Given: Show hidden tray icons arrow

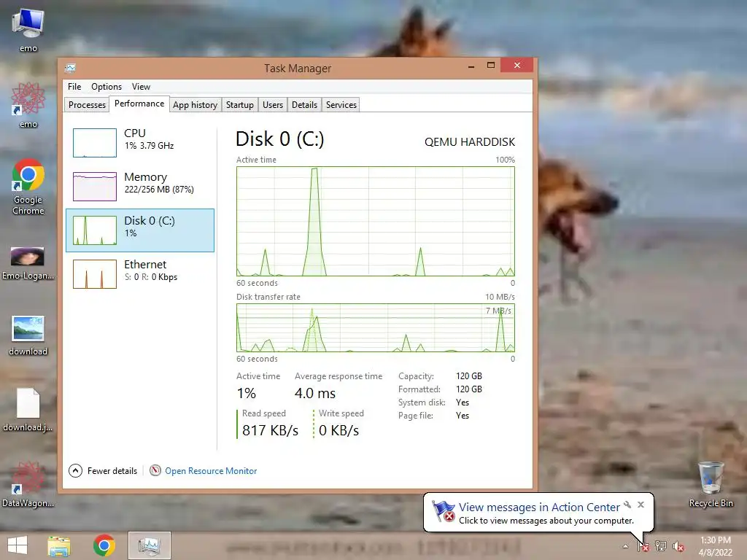Looking at the screenshot, I should click(x=625, y=546).
